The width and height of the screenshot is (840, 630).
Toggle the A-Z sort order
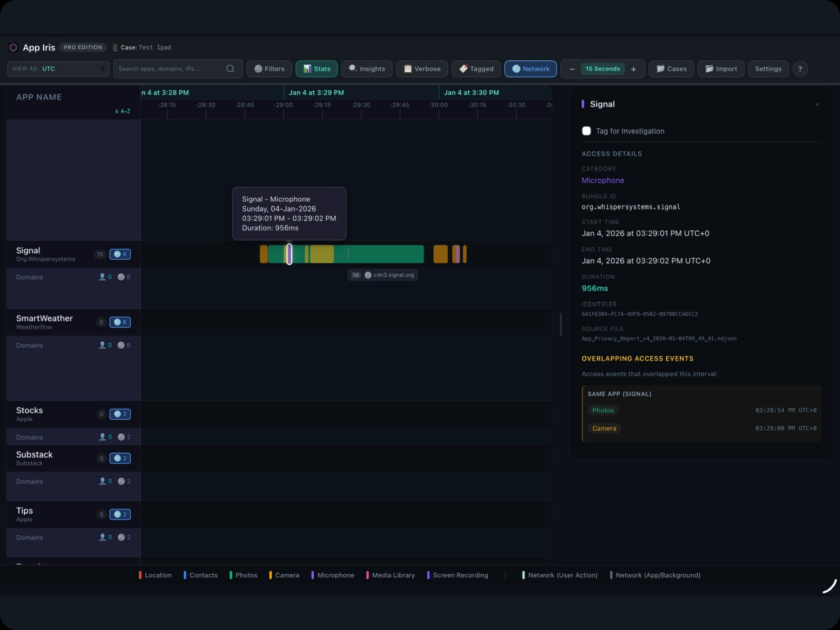pos(122,111)
